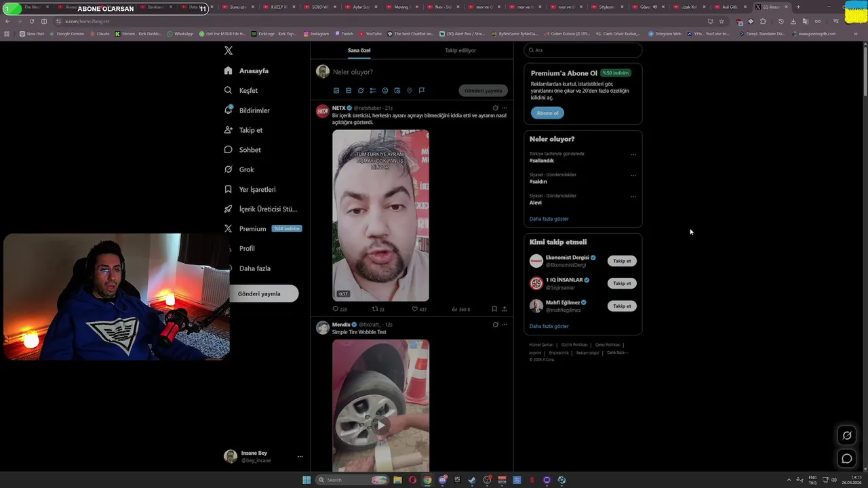Screen dimensions: 868x488
Task: Open Windows Start menu
Action: click(307, 480)
